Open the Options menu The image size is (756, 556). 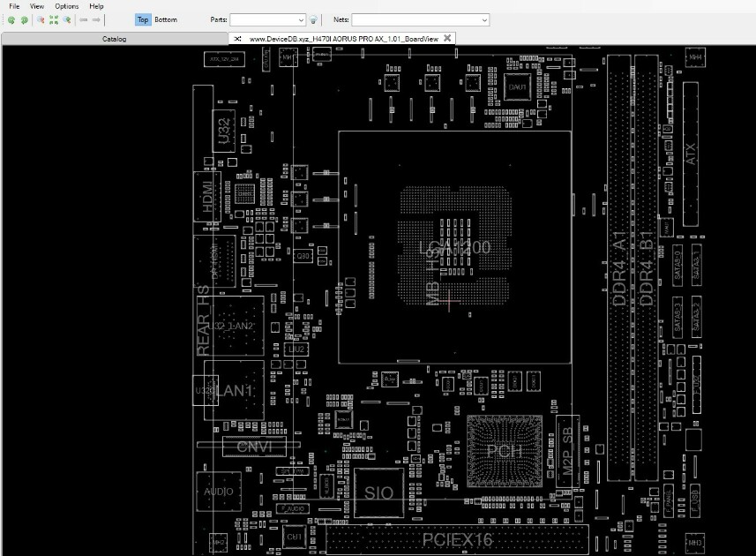click(66, 6)
